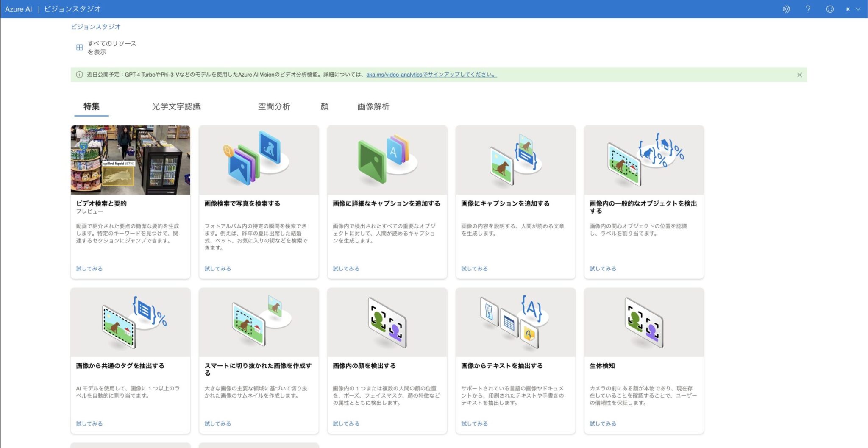Click the ビジョンスタジオ breadcrumb link
The width and height of the screenshot is (868, 448).
point(95,27)
